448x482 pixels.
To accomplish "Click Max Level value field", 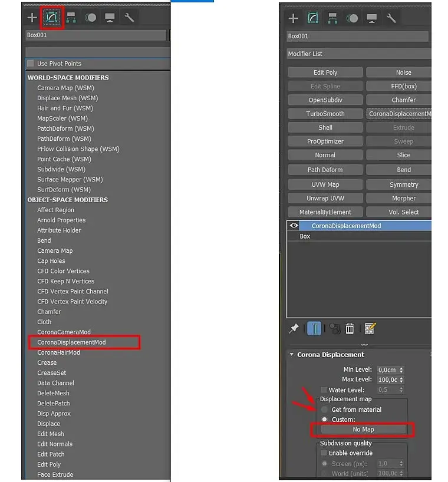I will [x=387, y=379].
